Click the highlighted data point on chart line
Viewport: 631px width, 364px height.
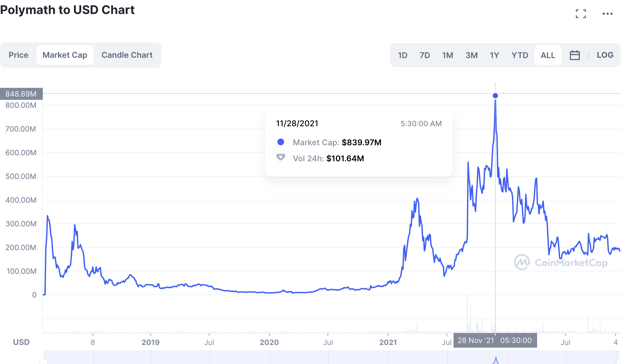495,96
